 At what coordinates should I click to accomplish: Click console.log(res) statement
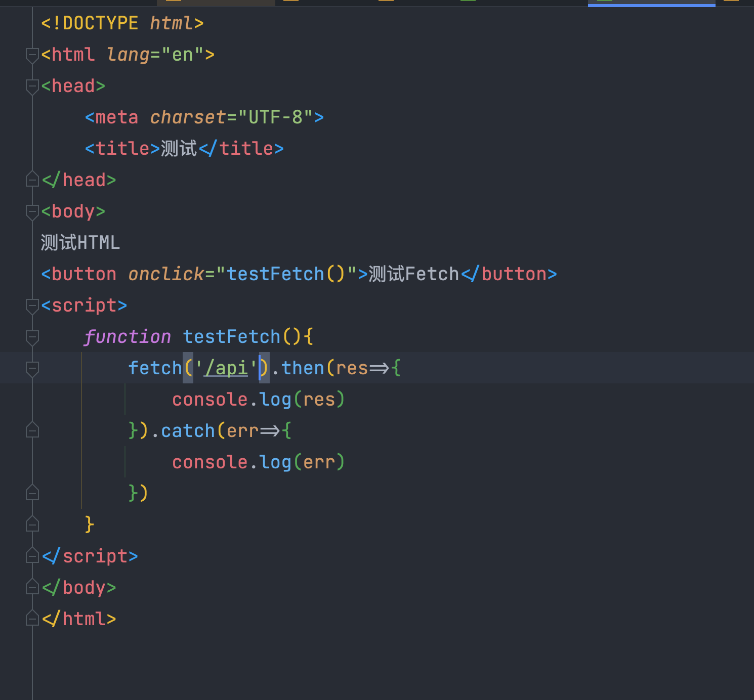tap(258, 400)
